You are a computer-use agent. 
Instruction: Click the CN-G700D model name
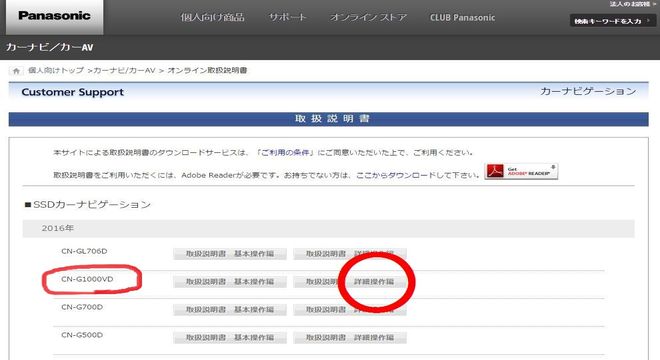point(82,307)
